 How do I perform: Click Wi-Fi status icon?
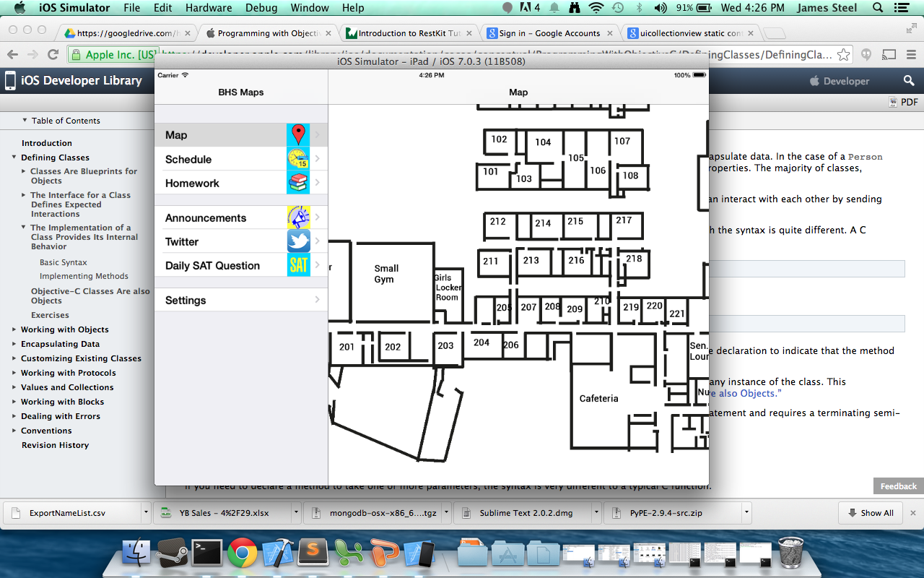point(596,8)
